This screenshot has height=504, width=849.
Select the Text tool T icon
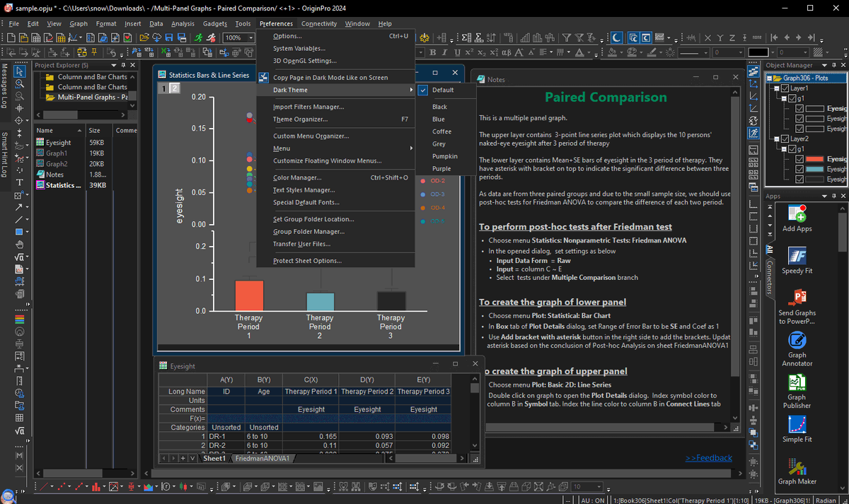click(x=21, y=182)
